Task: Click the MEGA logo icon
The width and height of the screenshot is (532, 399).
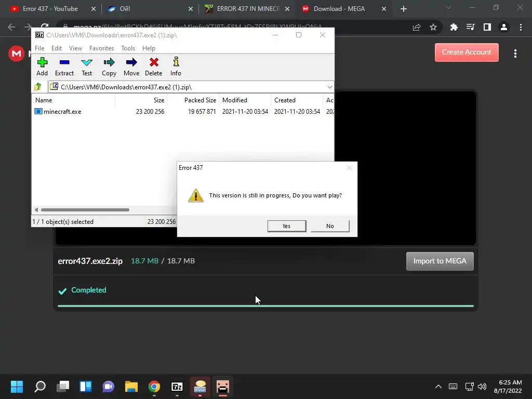Action: 16,54
